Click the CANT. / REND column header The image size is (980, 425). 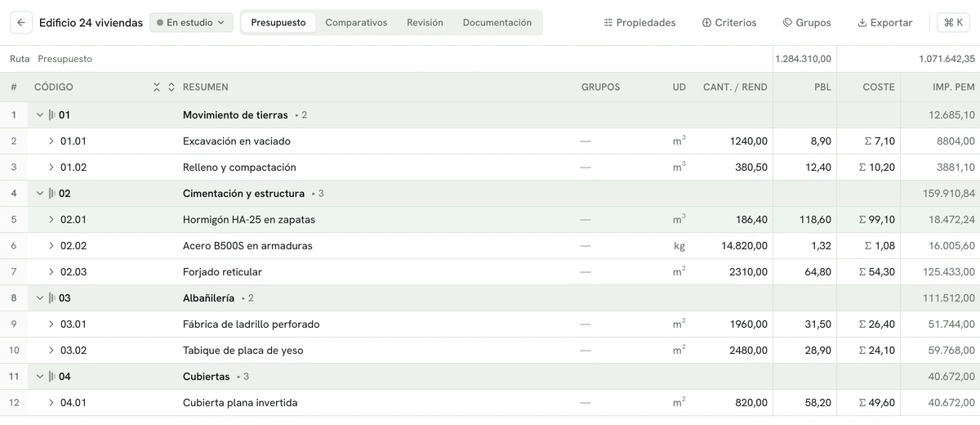735,87
